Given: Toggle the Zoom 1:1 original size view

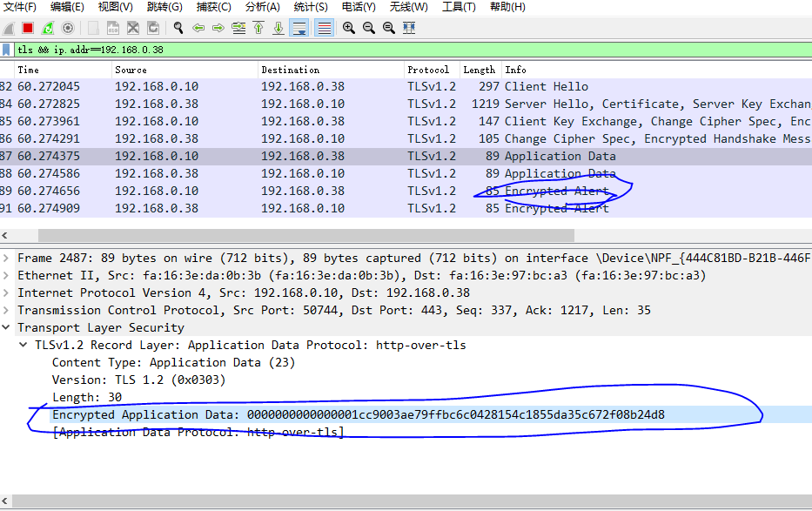Looking at the screenshot, I should 388,27.
